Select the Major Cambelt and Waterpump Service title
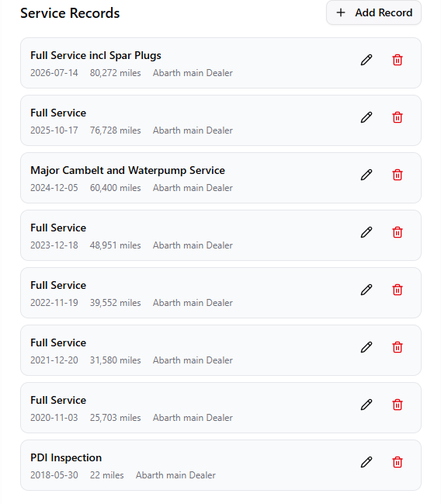 tap(127, 170)
